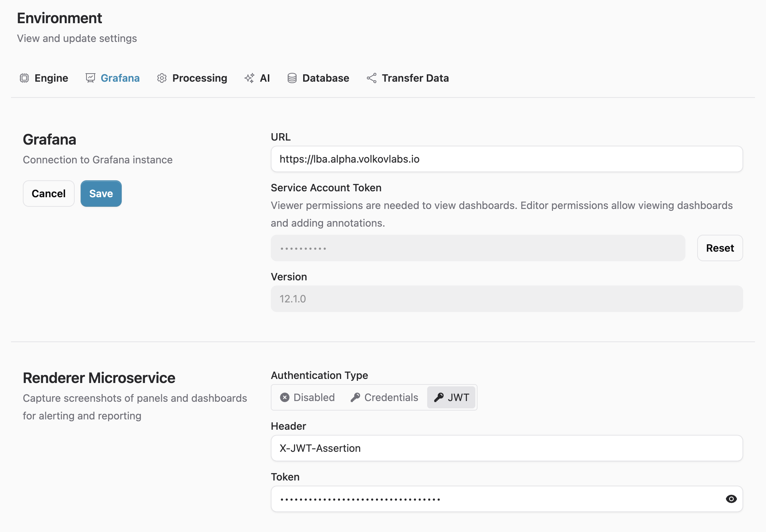
Task: Save the Grafana settings
Action: (x=101, y=194)
